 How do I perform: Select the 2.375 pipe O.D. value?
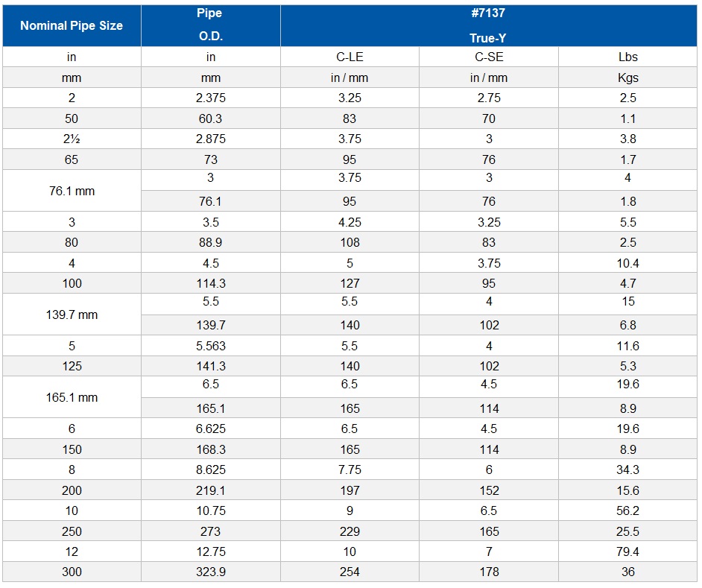(211, 98)
